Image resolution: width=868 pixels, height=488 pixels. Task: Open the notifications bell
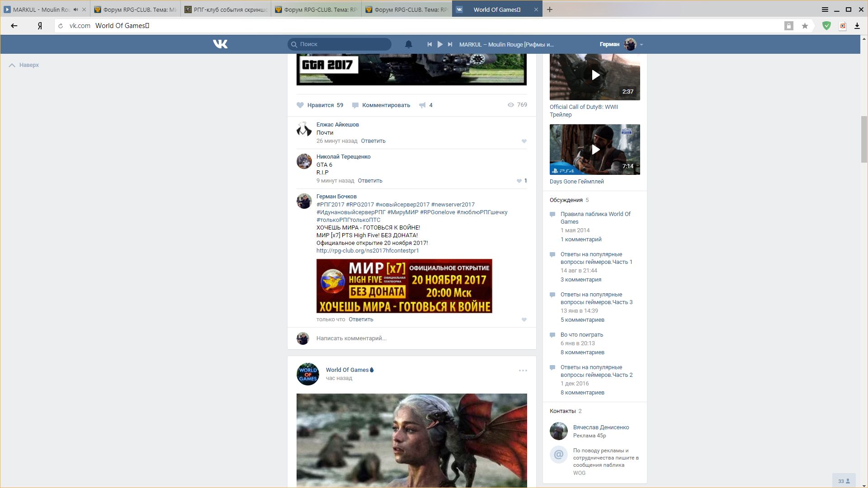(408, 44)
